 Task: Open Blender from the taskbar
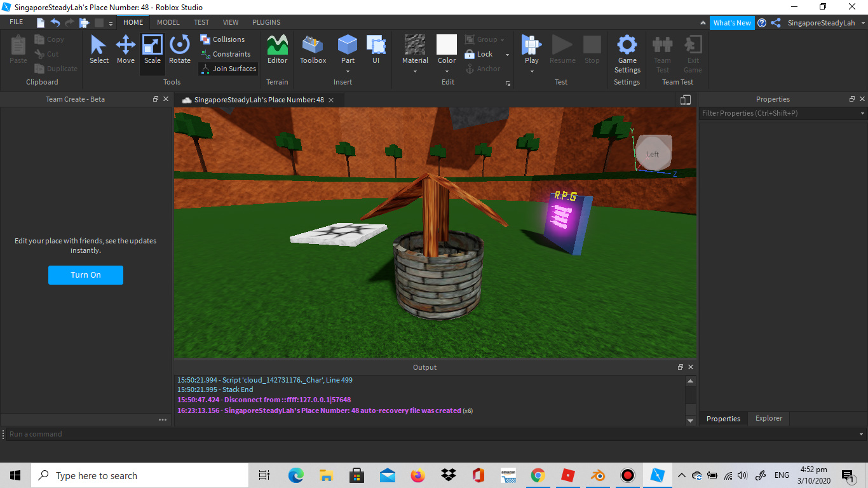tap(597, 475)
